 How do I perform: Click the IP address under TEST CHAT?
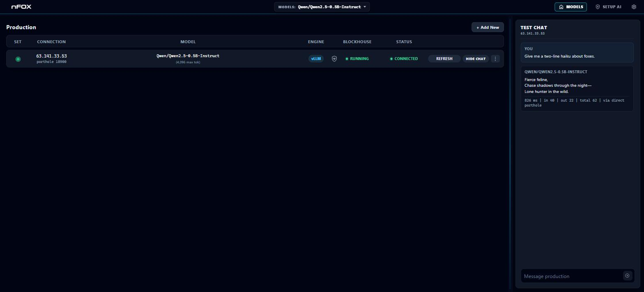pos(533,34)
